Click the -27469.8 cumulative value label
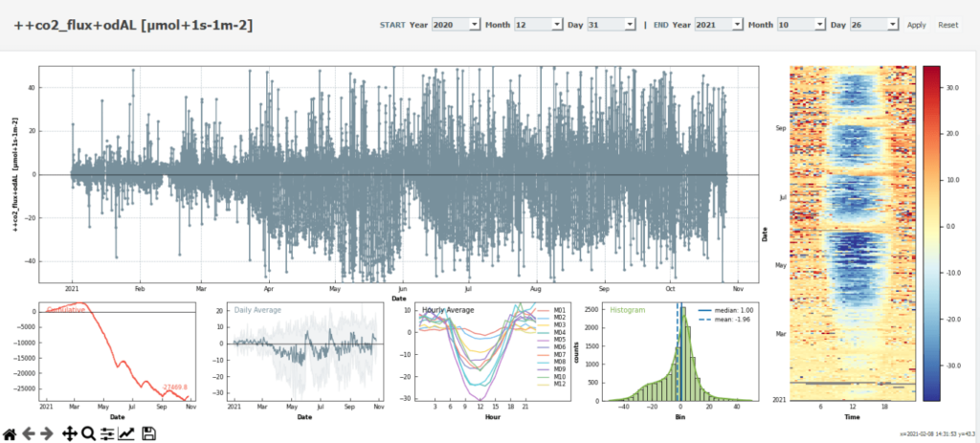This screenshot has height=443, width=980. [174, 388]
